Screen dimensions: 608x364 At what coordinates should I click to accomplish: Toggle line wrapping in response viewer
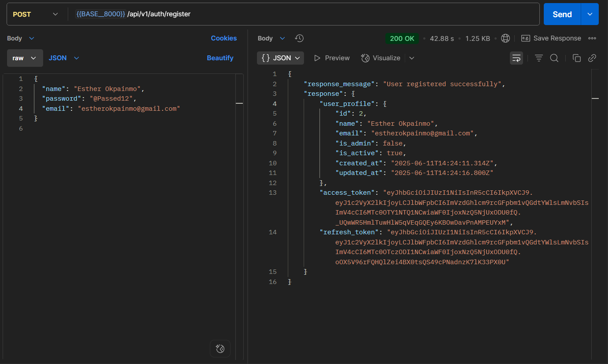click(516, 58)
